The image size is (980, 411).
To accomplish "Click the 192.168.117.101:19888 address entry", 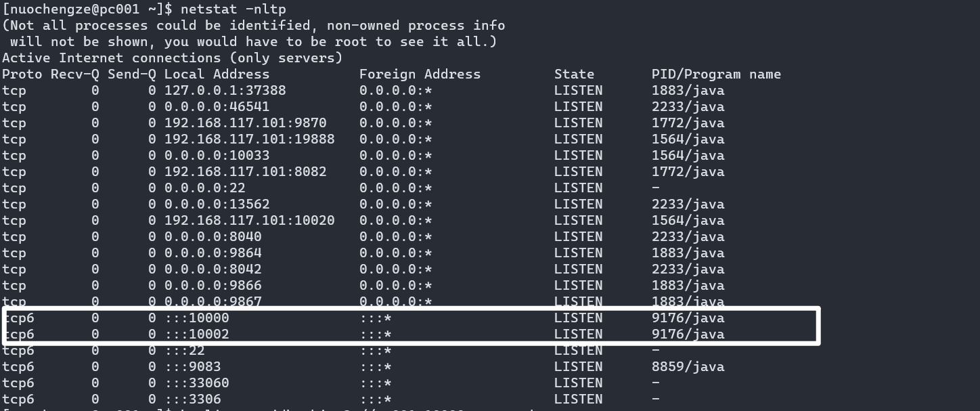I will [x=249, y=139].
